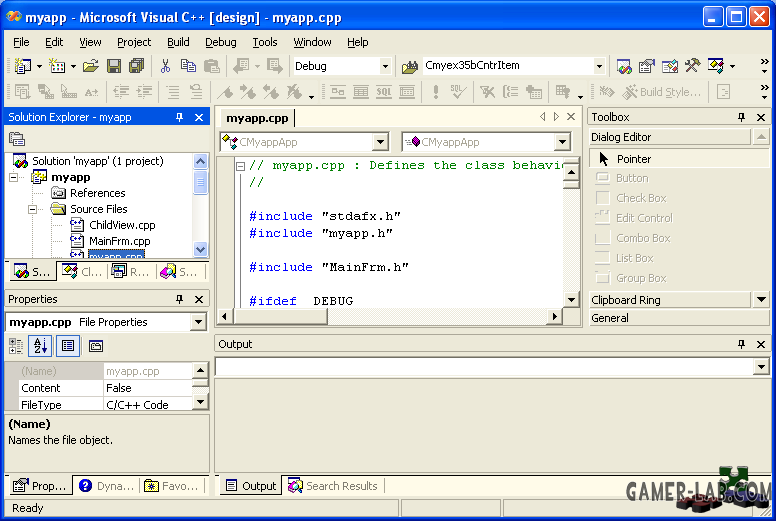Open the myapp.cpp File Properties object dropdown
The height and width of the screenshot is (521, 776).
click(198, 322)
